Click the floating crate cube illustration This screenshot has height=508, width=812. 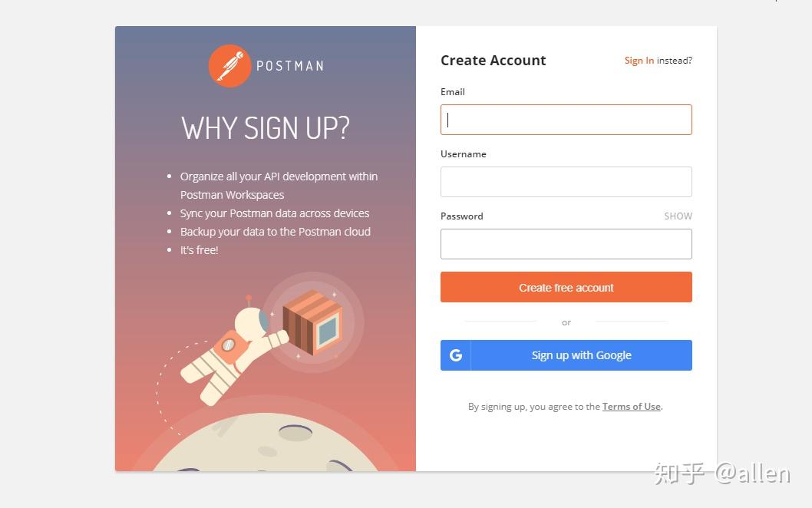click(x=312, y=322)
